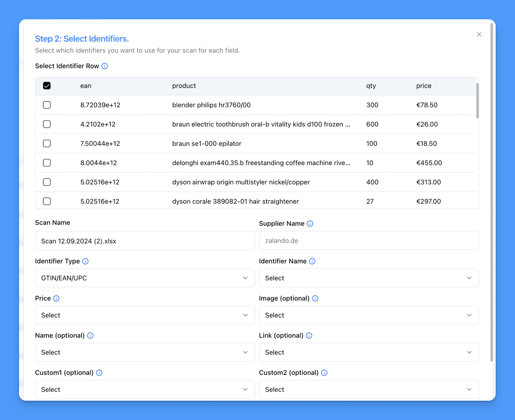Click the quantity 27 cell
This screenshot has width=515, height=420.
[370, 201]
